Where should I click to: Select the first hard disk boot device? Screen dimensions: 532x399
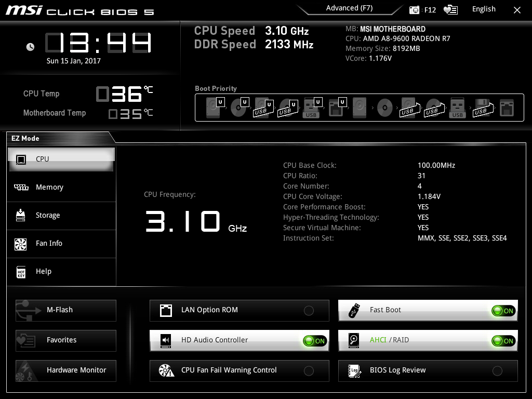214,108
